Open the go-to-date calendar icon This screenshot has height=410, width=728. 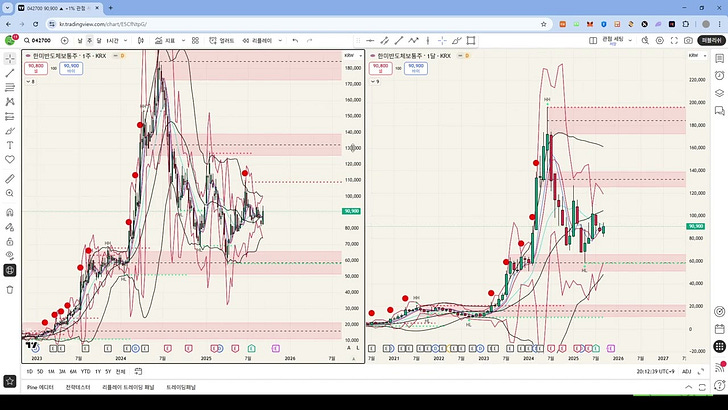(x=138, y=371)
